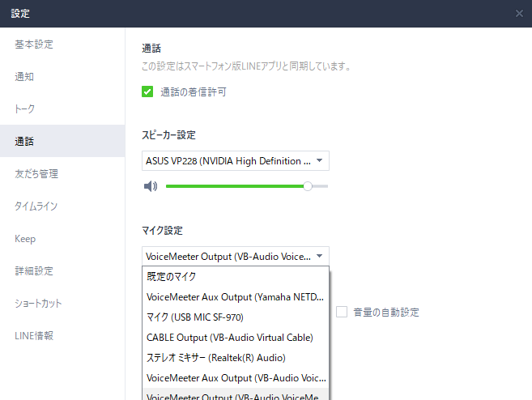Select マイク (USB MIC SF-970)
532x400 pixels.
(x=236, y=317)
